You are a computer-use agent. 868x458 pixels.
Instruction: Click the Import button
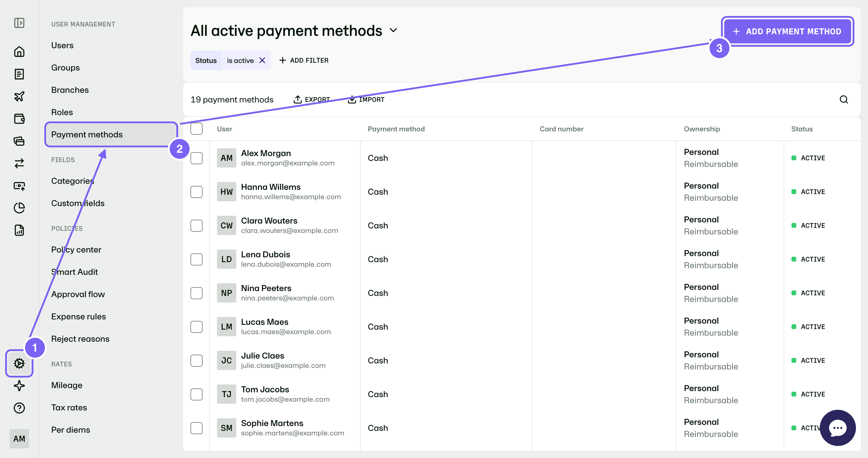(x=366, y=99)
